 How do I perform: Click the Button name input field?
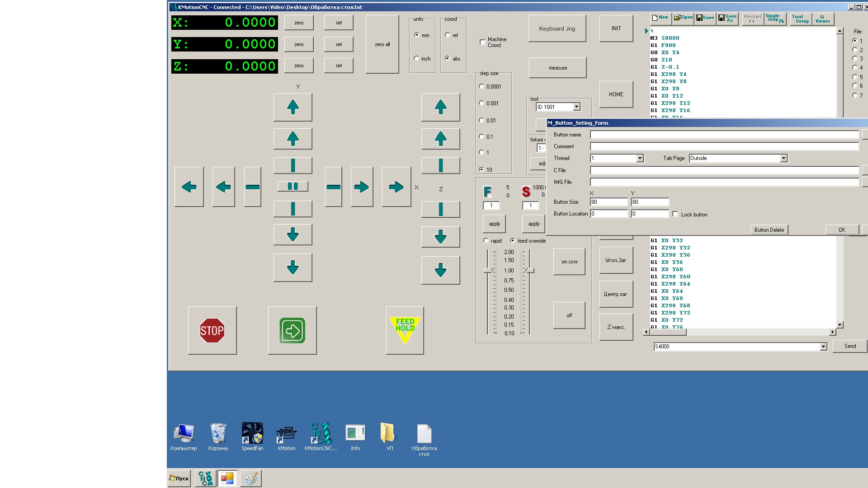[724, 135]
